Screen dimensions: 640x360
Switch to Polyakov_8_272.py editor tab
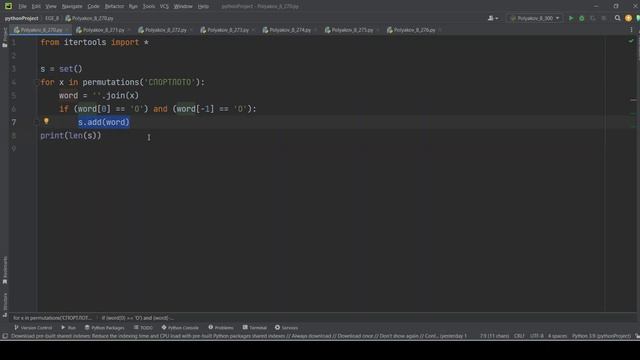166,30
